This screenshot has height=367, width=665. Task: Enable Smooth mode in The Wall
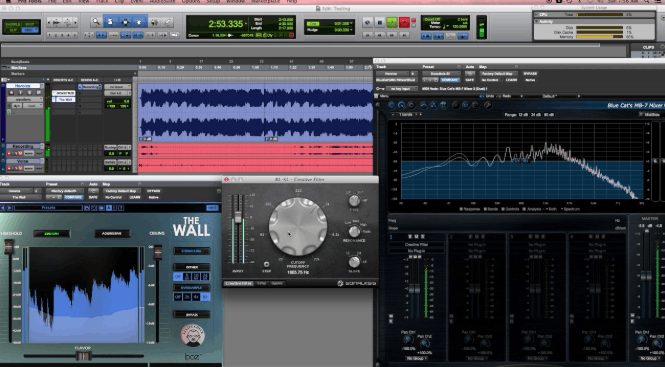(52, 233)
